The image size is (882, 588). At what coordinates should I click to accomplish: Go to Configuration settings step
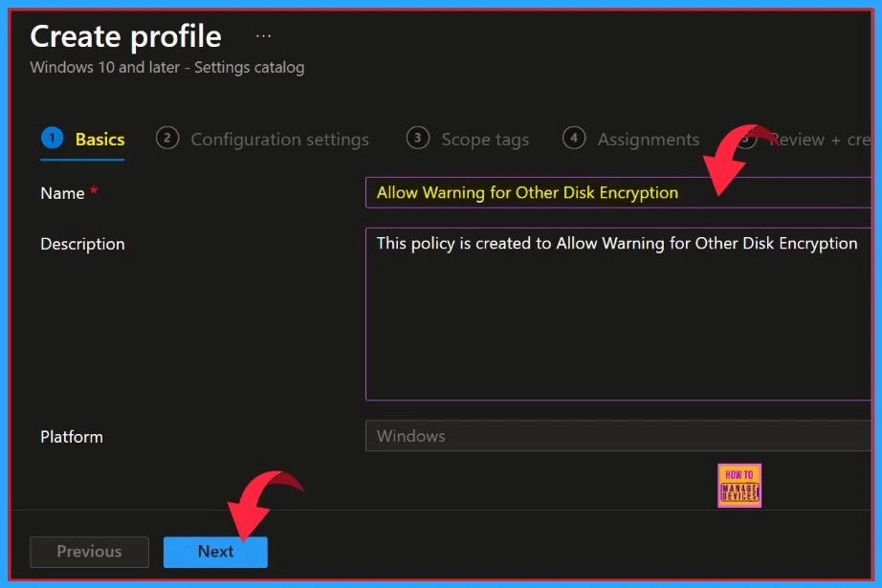pos(263,139)
